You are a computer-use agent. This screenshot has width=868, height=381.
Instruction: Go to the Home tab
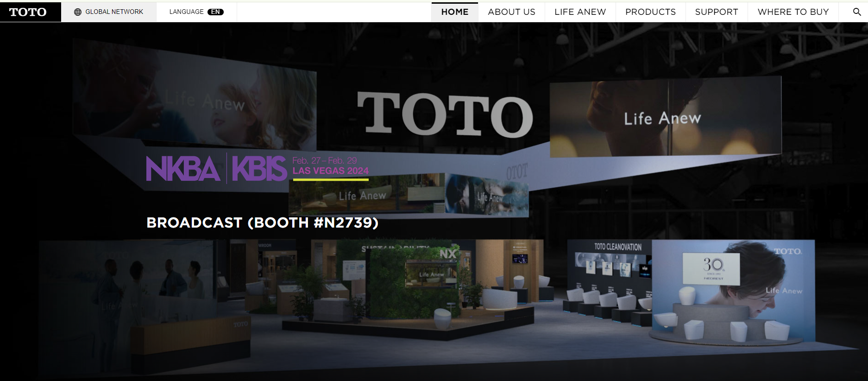point(454,12)
